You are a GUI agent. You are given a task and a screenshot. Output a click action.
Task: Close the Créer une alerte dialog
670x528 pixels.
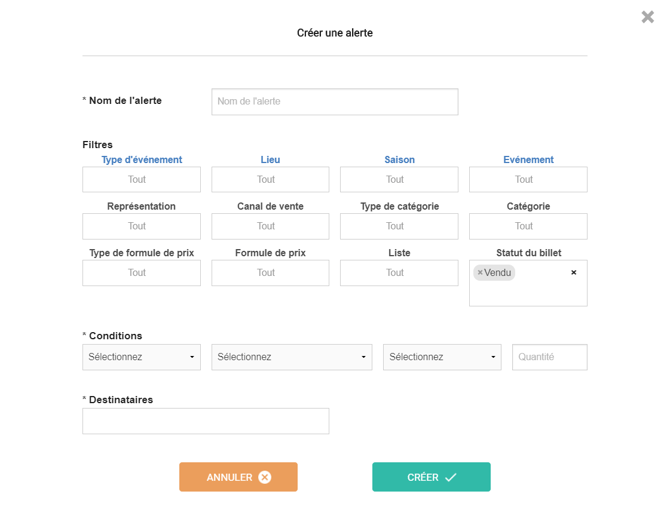point(647,17)
